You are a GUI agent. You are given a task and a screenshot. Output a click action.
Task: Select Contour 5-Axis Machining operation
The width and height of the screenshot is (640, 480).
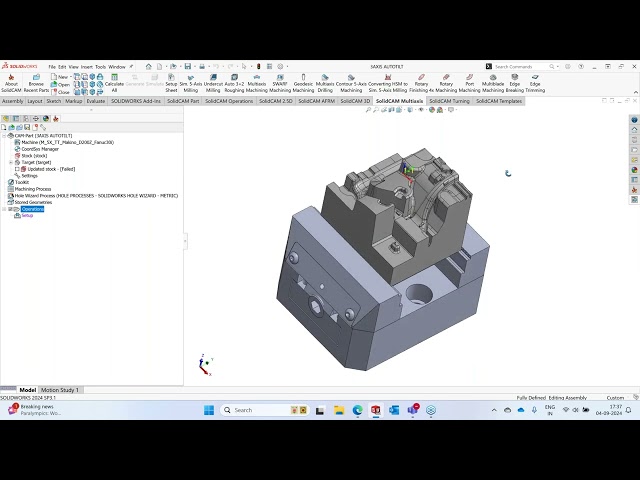coord(351,83)
